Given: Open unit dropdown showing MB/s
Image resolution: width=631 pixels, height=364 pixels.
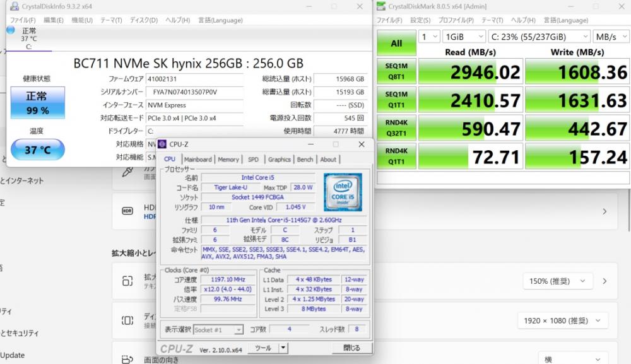Looking at the screenshot, I should [x=610, y=37].
